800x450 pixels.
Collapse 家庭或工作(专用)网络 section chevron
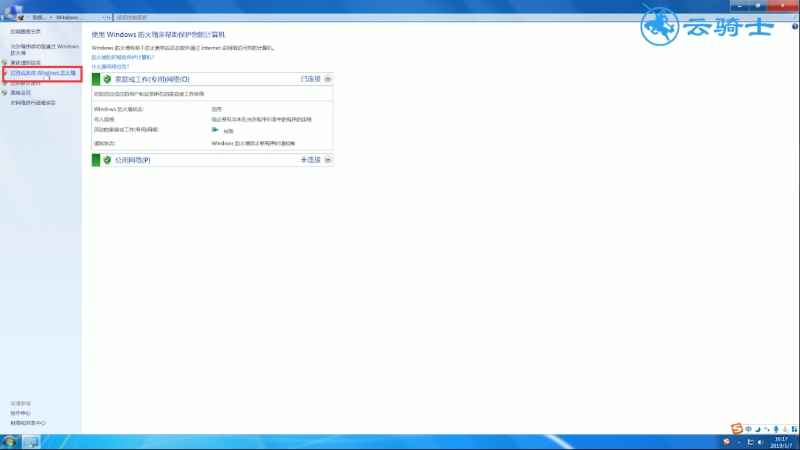[328, 79]
